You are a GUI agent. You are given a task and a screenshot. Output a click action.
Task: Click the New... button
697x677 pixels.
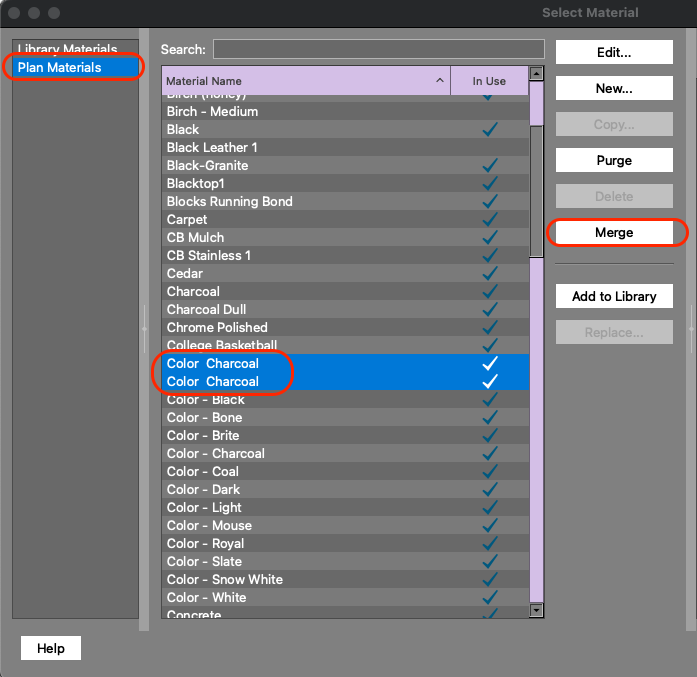click(x=614, y=89)
